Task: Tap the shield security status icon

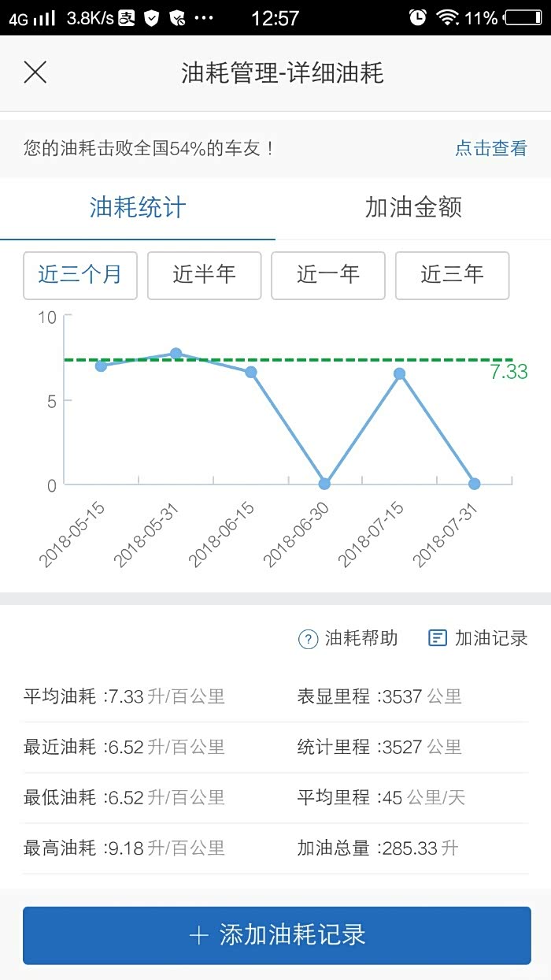Action: click(152, 17)
